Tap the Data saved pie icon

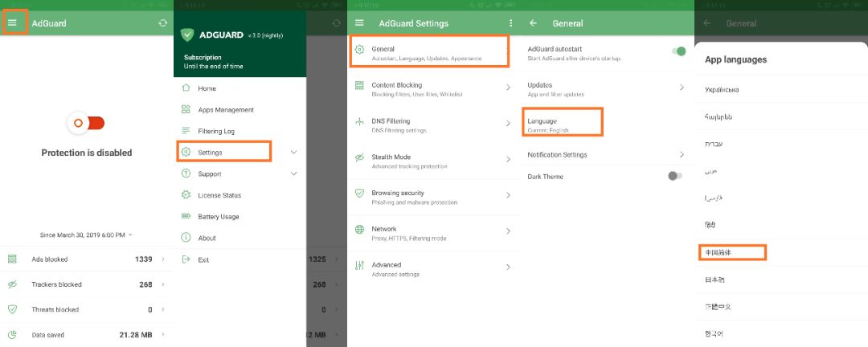click(x=12, y=335)
